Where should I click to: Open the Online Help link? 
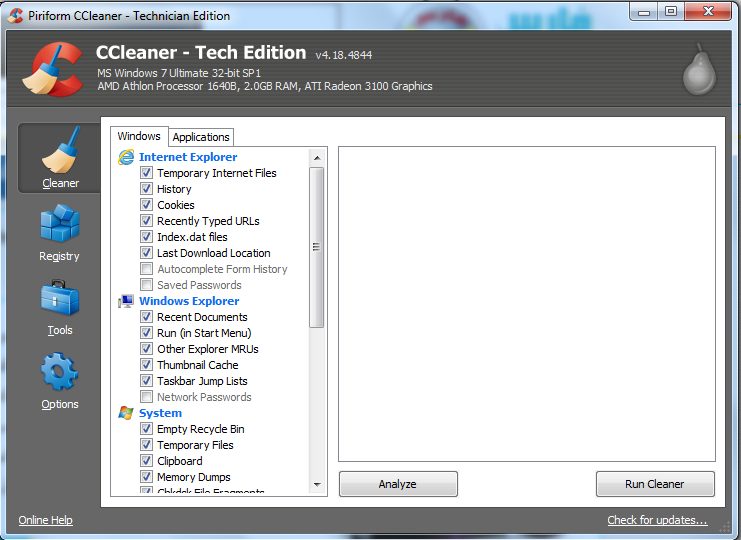(x=45, y=520)
